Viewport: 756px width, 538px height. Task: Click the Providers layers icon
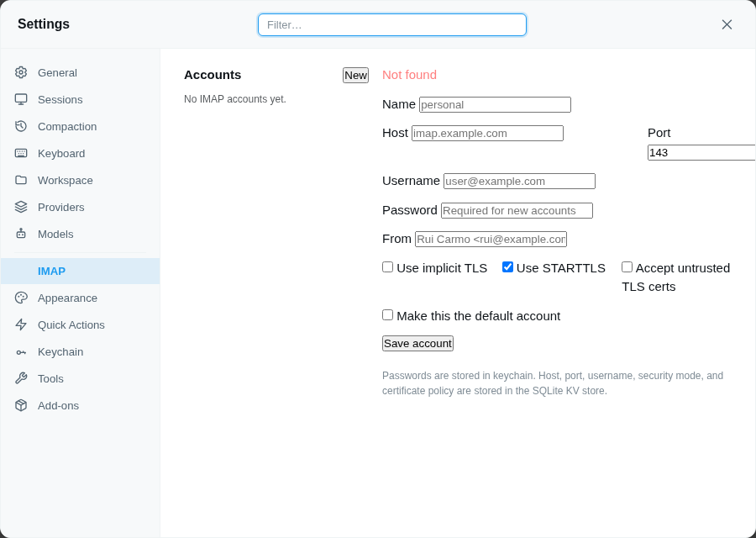[21, 207]
